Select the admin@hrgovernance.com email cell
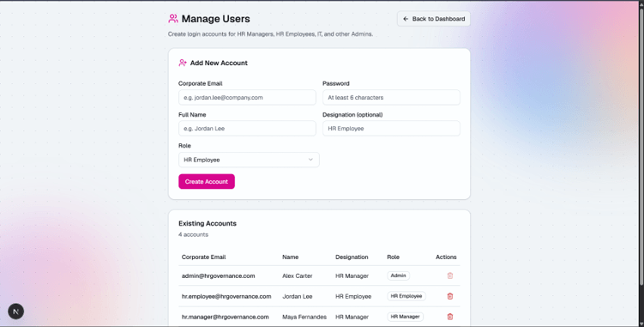The height and width of the screenshot is (327, 644). click(218, 276)
